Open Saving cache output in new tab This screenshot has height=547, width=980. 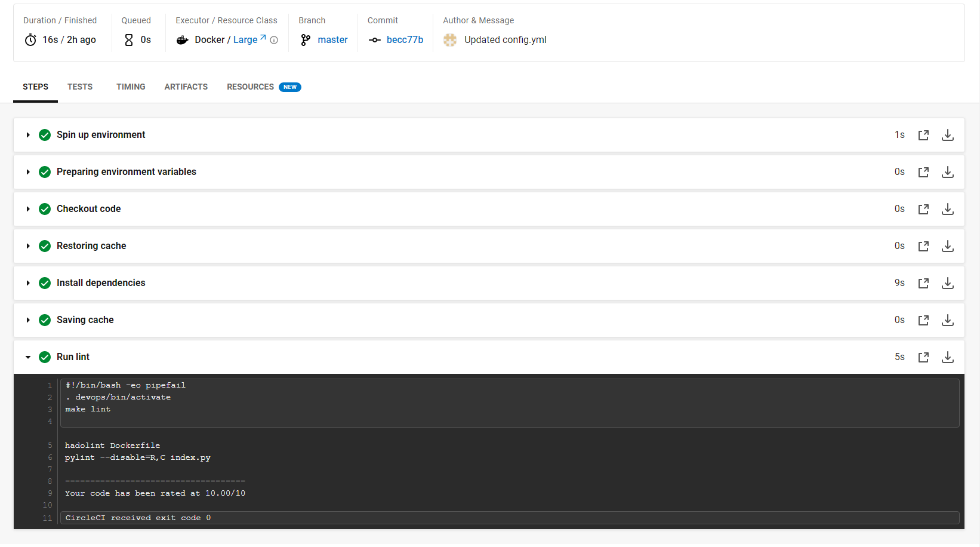923,320
